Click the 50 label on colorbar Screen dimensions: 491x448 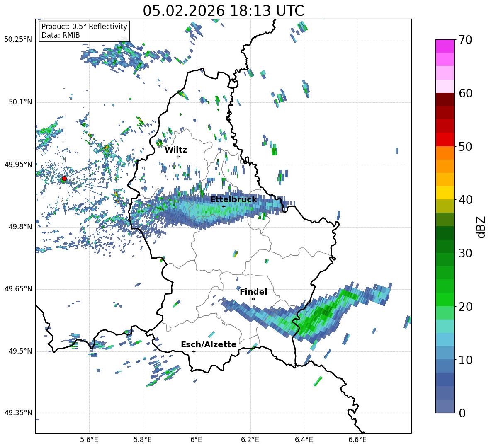click(x=465, y=147)
